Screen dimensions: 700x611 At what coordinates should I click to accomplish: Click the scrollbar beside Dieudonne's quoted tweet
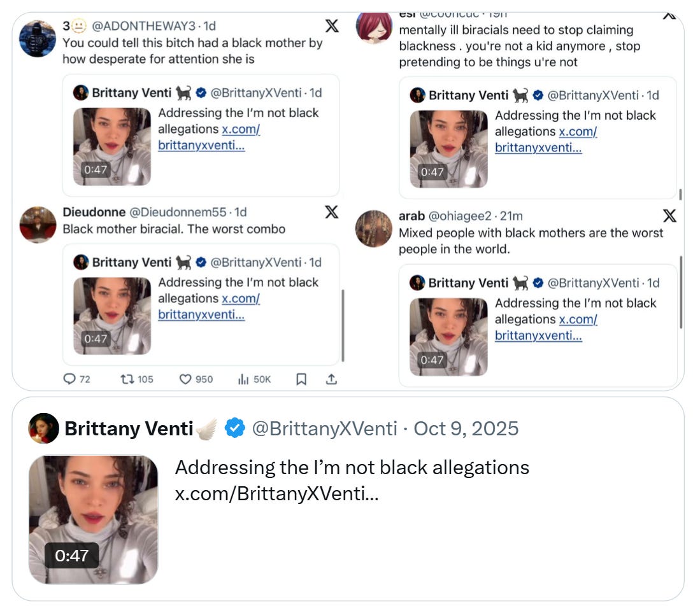tap(343, 326)
